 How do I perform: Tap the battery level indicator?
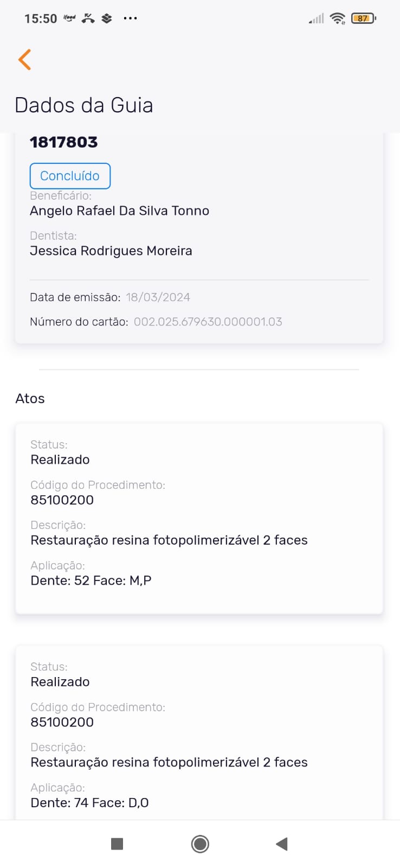pos(363,18)
